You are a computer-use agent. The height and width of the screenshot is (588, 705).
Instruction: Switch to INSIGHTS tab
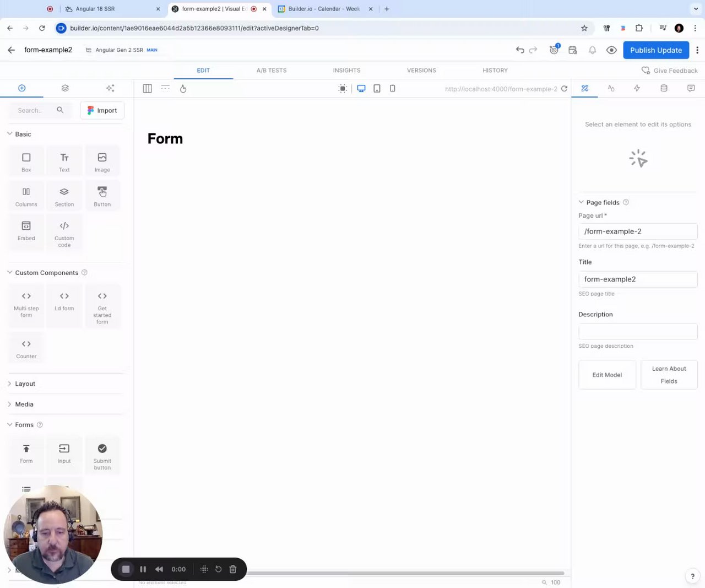346,71
